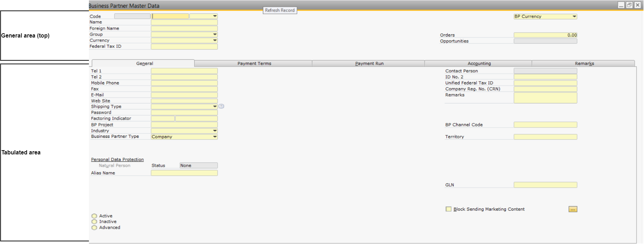Click the Refresh Record button
This screenshot has width=644, height=244.
click(x=280, y=10)
